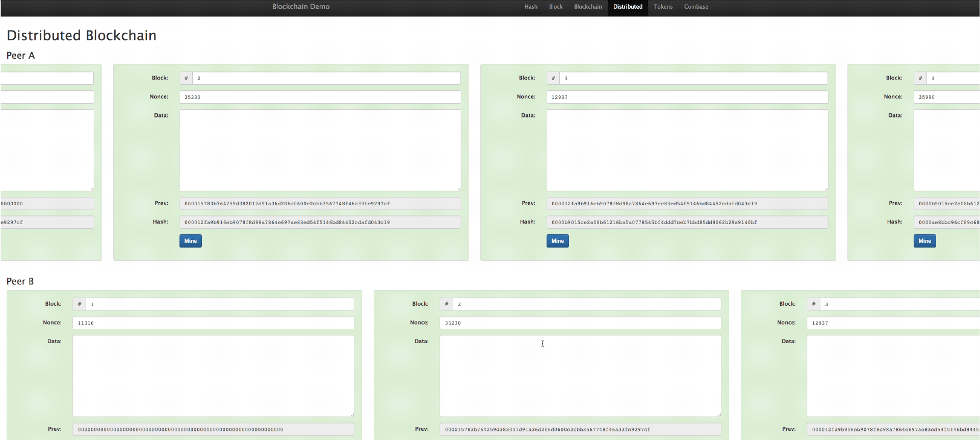Click Peer A block 1 prev ending 0000000
This screenshot has height=440, width=980.
click(47, 203)
